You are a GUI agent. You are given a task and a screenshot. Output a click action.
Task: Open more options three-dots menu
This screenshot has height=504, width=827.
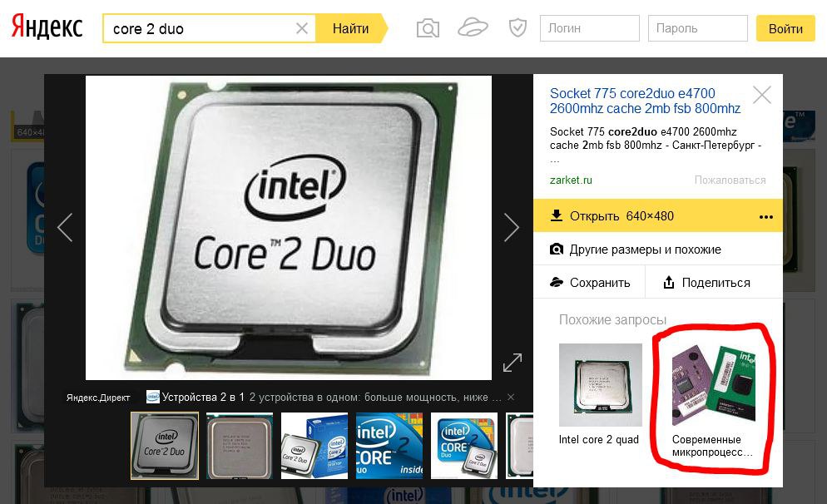click(765, 217)
